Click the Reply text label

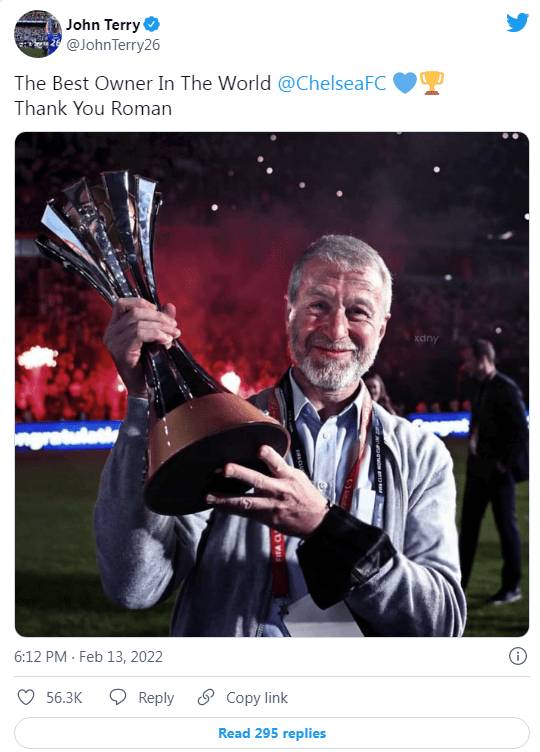pyautogui.click(x=156, y=698)
